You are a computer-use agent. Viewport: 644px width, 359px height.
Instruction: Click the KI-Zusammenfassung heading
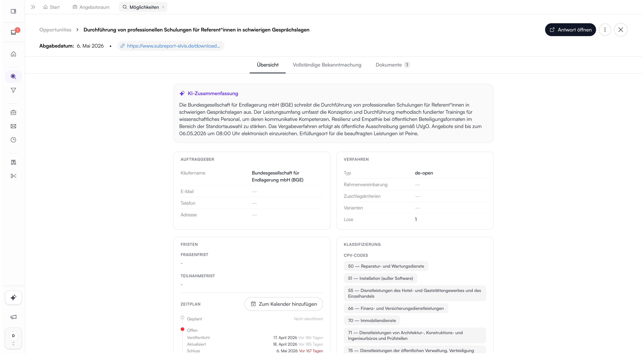tap(213, 94)
